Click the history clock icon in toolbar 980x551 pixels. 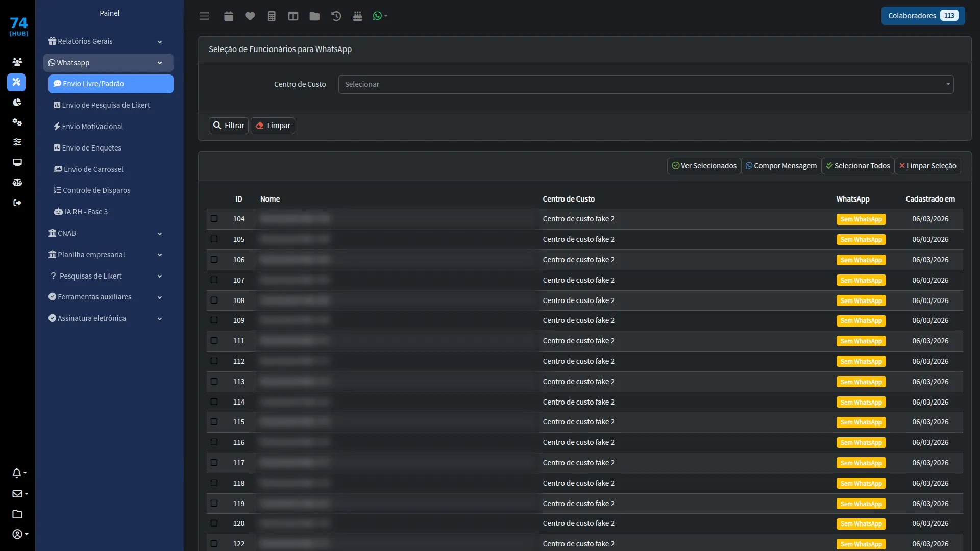[336, 16]
